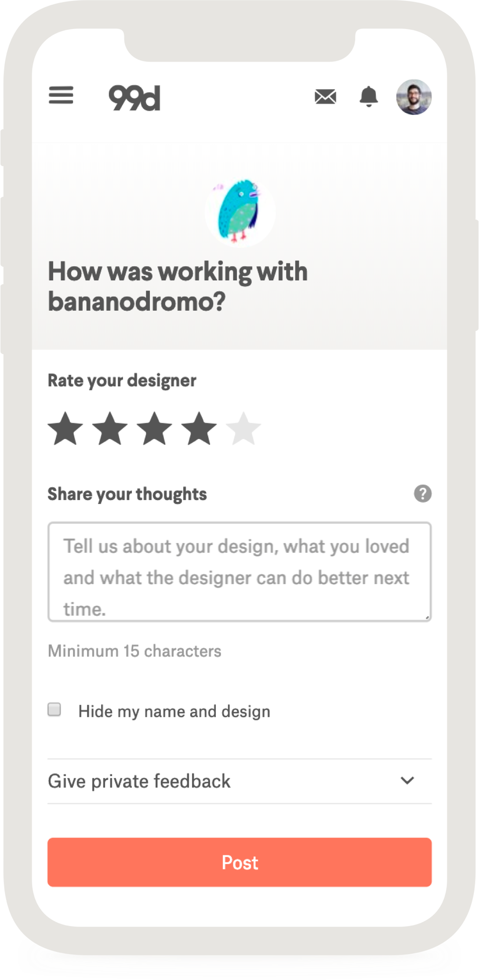Click the bananodromo bird avatar
Image resolution: width=479 pixels, height=980 pixels.
pyautogui.click(x=240, y=211)
